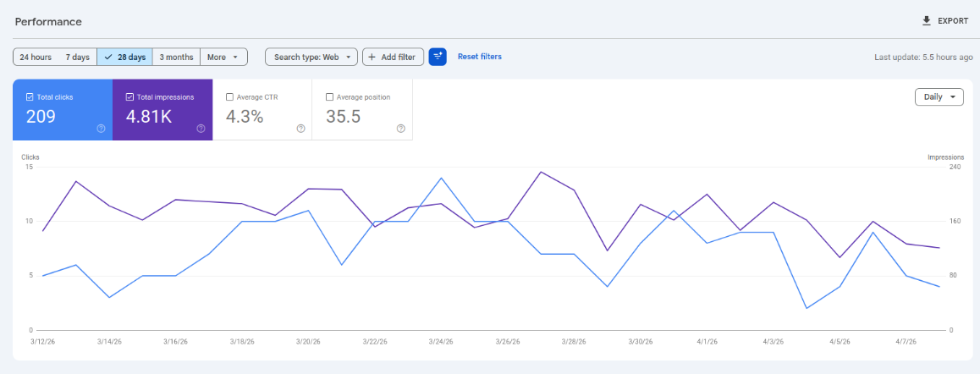
Task: Switch to the 7 days range
Action: click(x=78, y=57)
